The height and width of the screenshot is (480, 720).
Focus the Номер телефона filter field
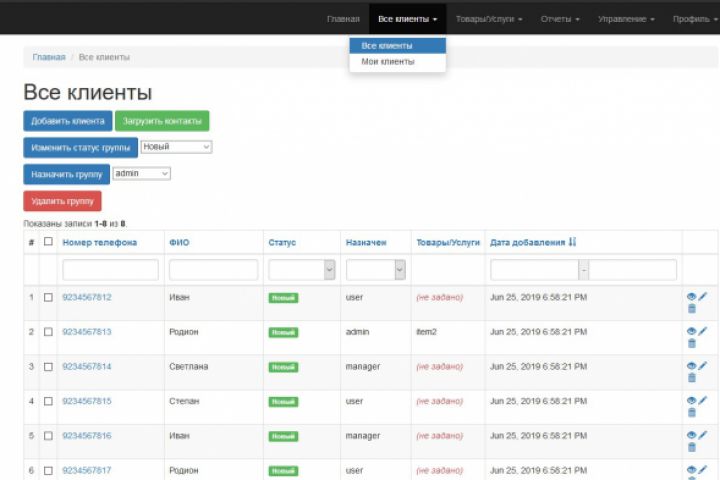click(x=111, y=270)
